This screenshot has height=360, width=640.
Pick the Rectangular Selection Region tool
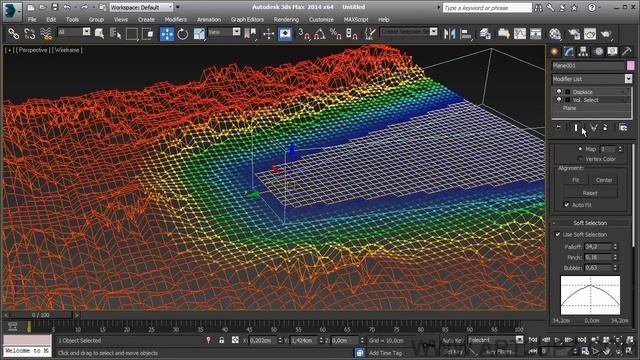(x=131, y=34)
